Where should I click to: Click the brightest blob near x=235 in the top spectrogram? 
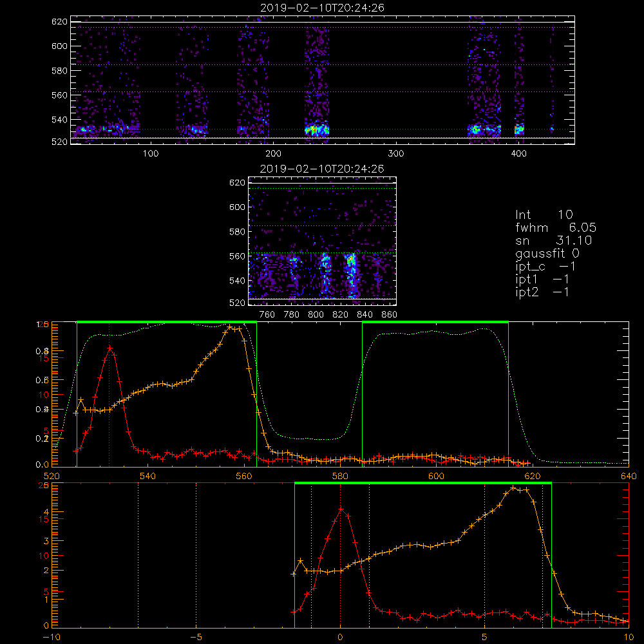point(317,130)
